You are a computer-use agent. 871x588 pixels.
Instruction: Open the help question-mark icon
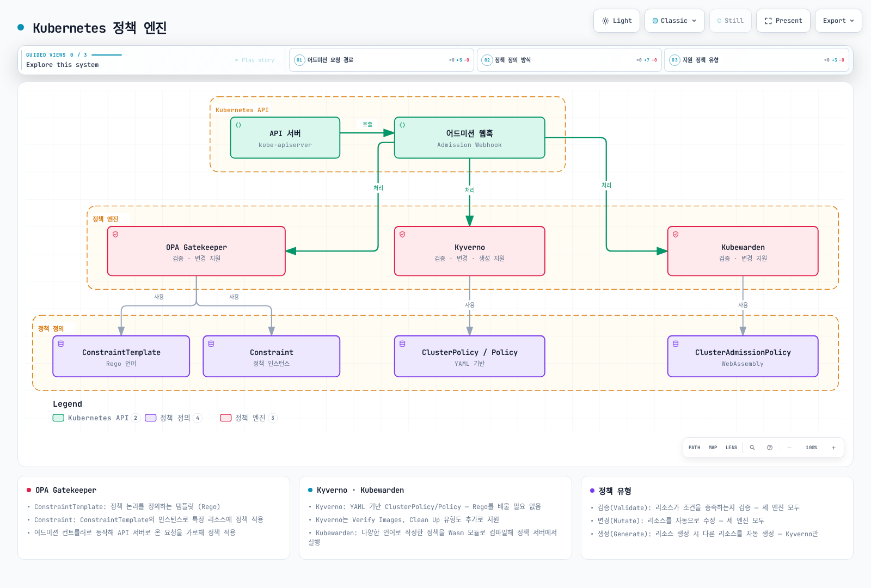coord(770,448)
